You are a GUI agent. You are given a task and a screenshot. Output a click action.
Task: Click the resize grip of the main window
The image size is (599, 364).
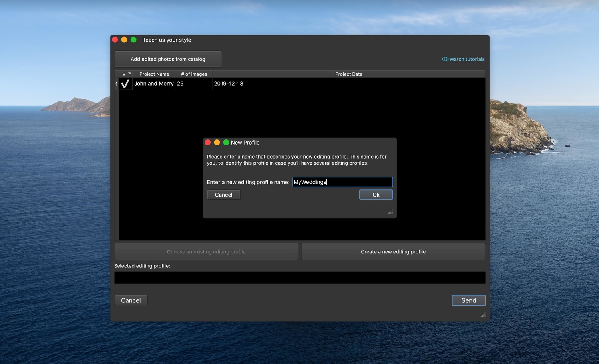coord(483,315)
